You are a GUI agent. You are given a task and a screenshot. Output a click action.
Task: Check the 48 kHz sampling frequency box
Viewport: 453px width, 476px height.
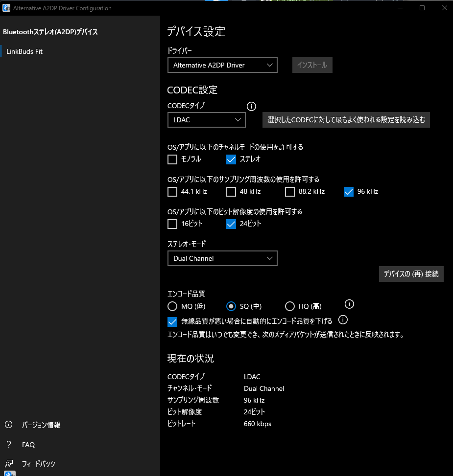tap(231, 192)
